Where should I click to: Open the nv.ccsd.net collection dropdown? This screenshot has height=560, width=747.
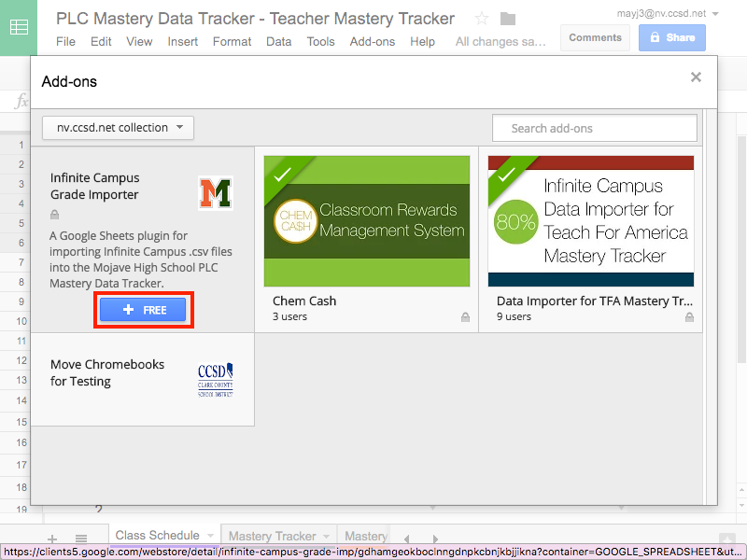pos(119,128)
